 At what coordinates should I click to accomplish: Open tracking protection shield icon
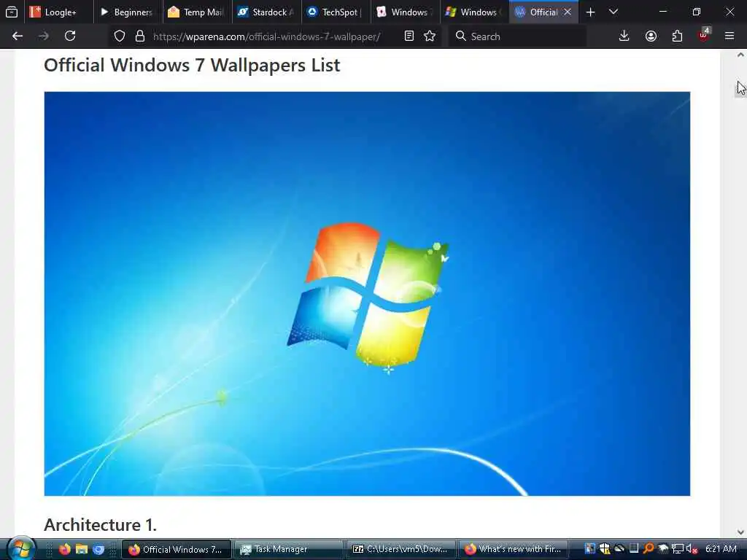point(120,36)
